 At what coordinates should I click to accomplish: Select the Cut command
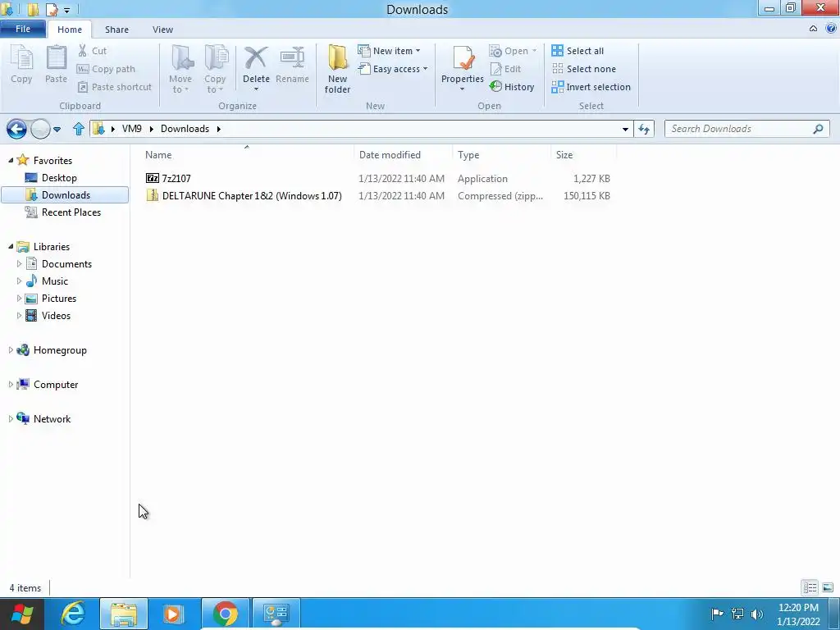[x=93, y=51]
